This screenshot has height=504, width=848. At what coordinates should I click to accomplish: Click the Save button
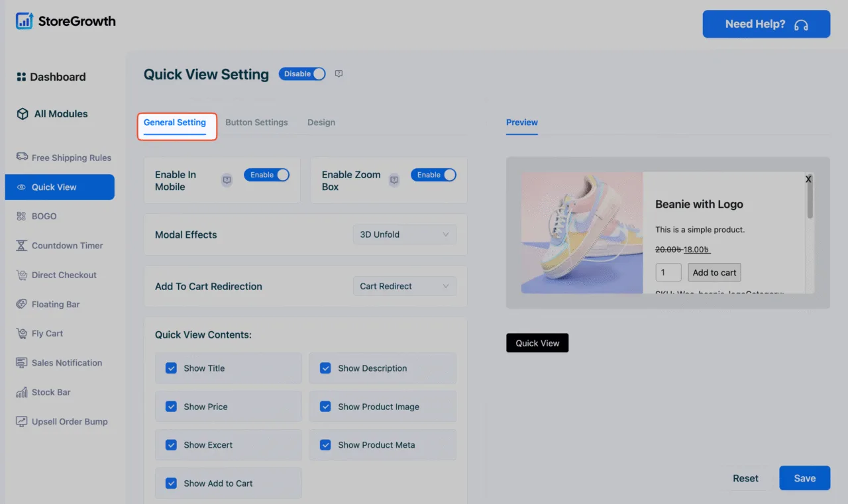tap(805, 478)
